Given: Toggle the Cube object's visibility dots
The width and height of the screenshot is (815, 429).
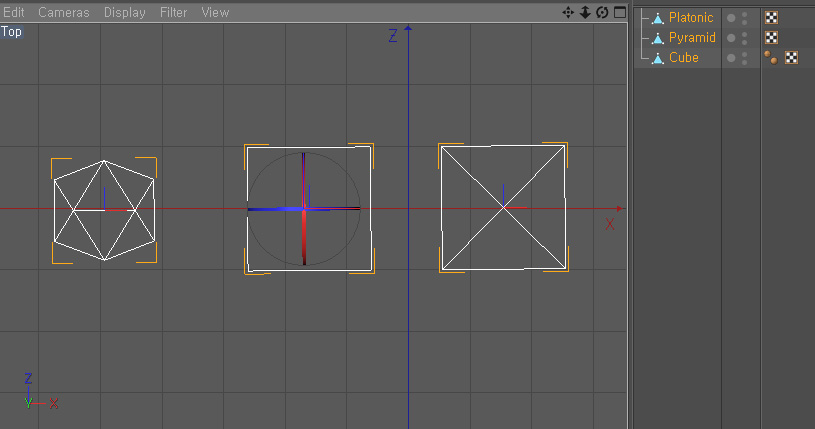Looking at the screenshot, I should [x=745, y=58].
